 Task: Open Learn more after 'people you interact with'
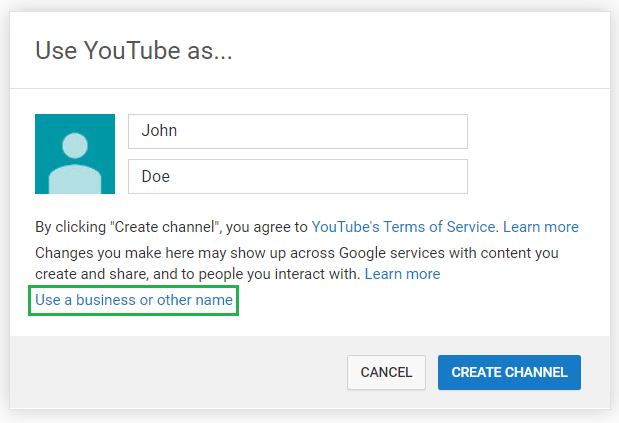[402, 273]
